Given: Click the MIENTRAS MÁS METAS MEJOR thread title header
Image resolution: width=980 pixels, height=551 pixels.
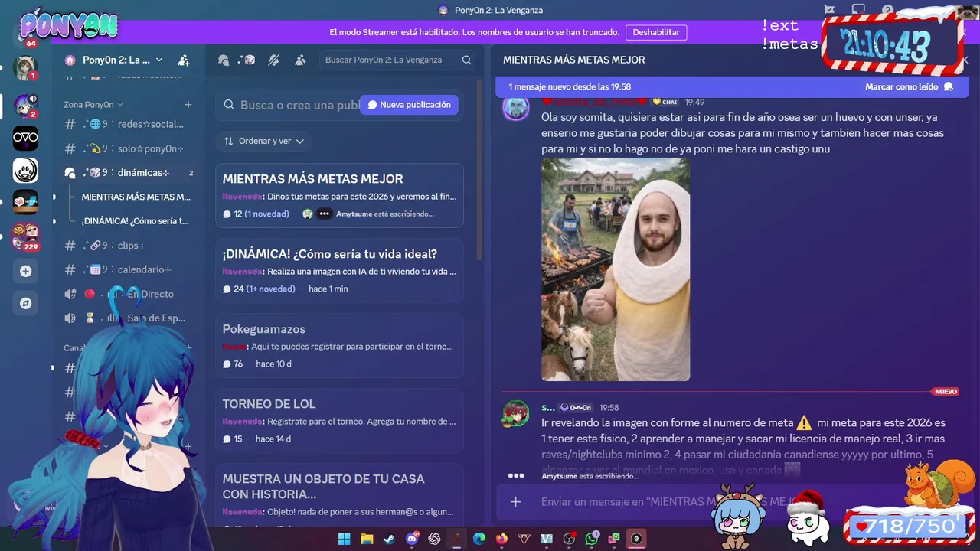Looking at the screenshot, I should [574, 60].
